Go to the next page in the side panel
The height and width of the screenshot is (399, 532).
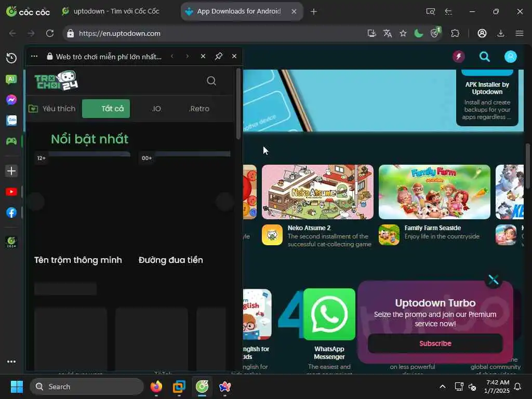pos(187,56)
